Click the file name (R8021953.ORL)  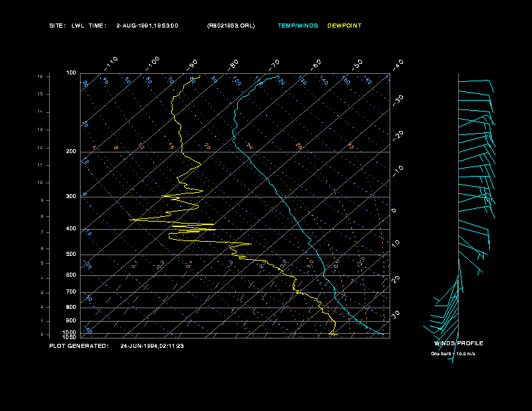pyautogui.click(x=231, y=26)
